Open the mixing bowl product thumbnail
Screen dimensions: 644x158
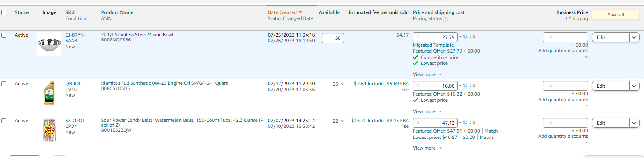(x=49, y=44)
